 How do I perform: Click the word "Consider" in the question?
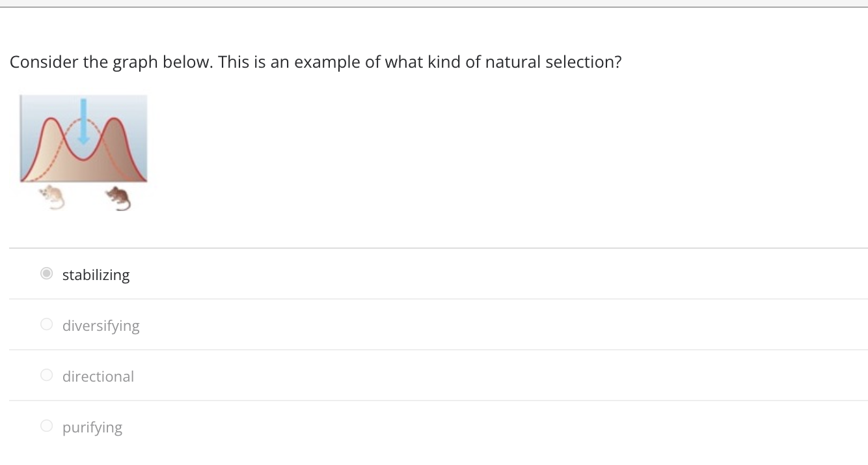(44, 63)
